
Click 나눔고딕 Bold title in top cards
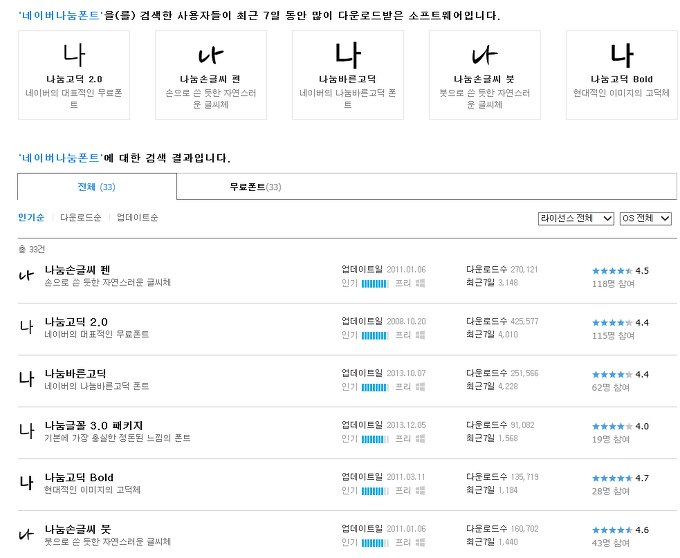621,79
